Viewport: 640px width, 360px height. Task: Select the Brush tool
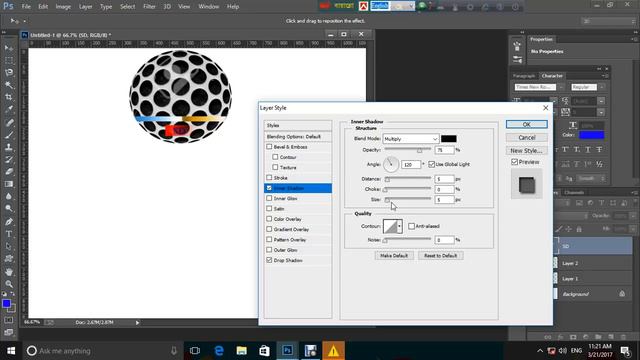9,134
